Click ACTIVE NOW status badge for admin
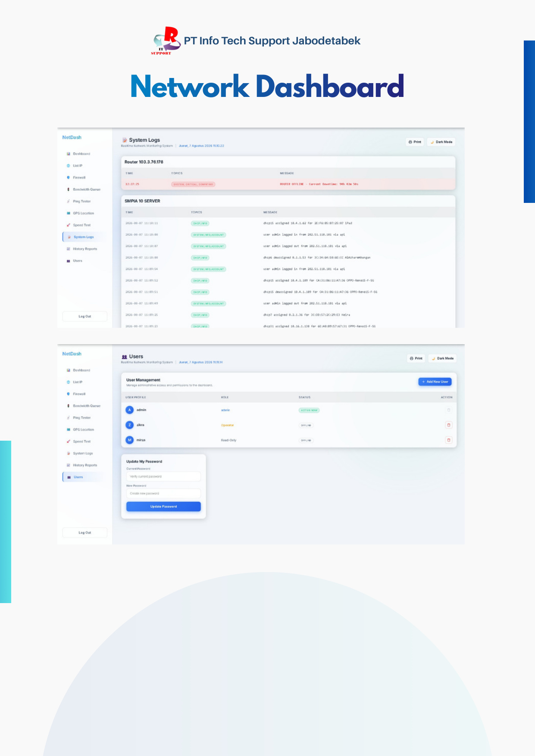 (x=309, y=411)
